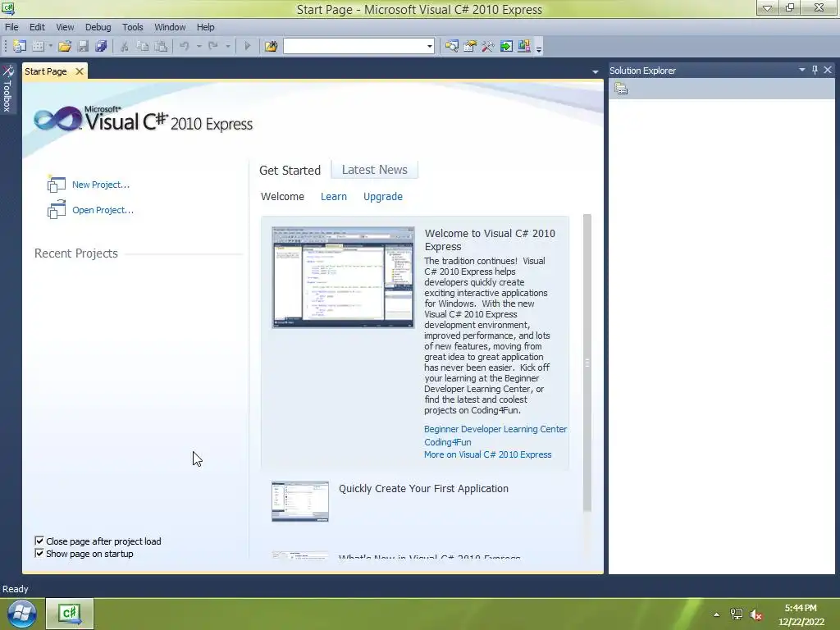Click the Redo toolbar icon
The height and width of the screenshot is (630, 840).
pos(213,47)
